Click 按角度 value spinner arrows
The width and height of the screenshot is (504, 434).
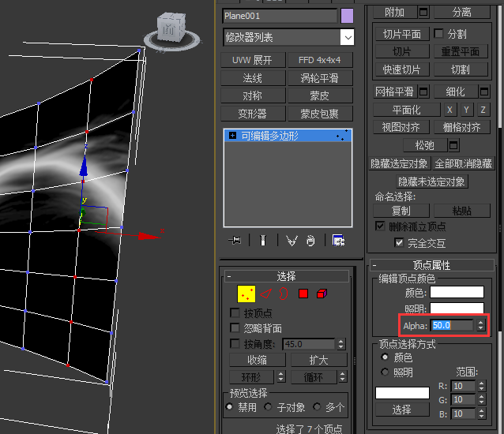341,344
